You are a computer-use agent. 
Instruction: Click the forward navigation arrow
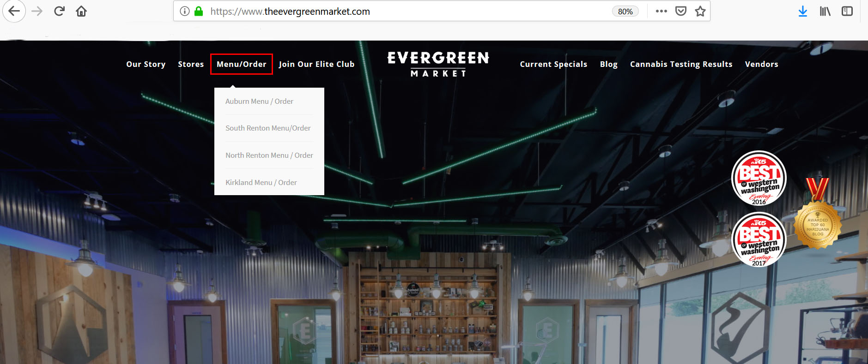(x=37, y=11)
